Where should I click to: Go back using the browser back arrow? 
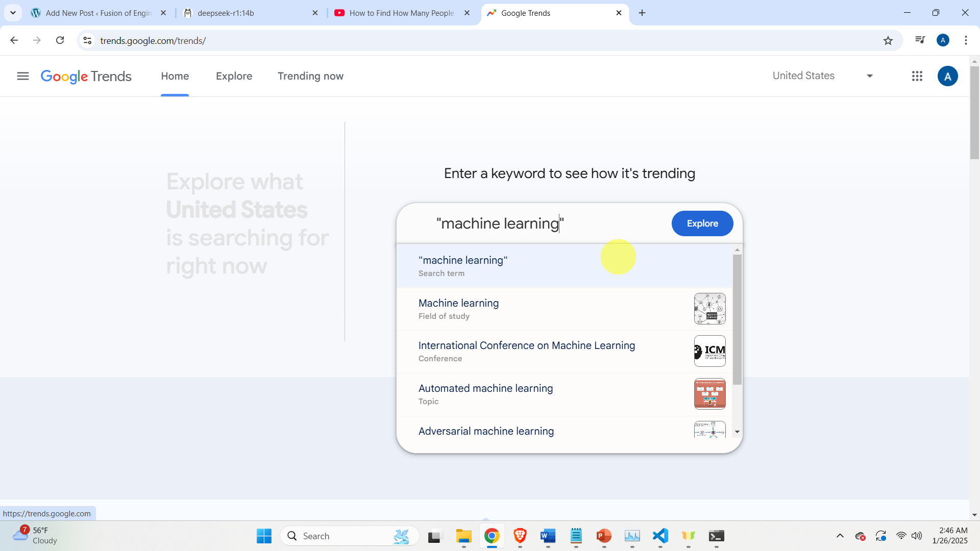[x=14, y=40]
